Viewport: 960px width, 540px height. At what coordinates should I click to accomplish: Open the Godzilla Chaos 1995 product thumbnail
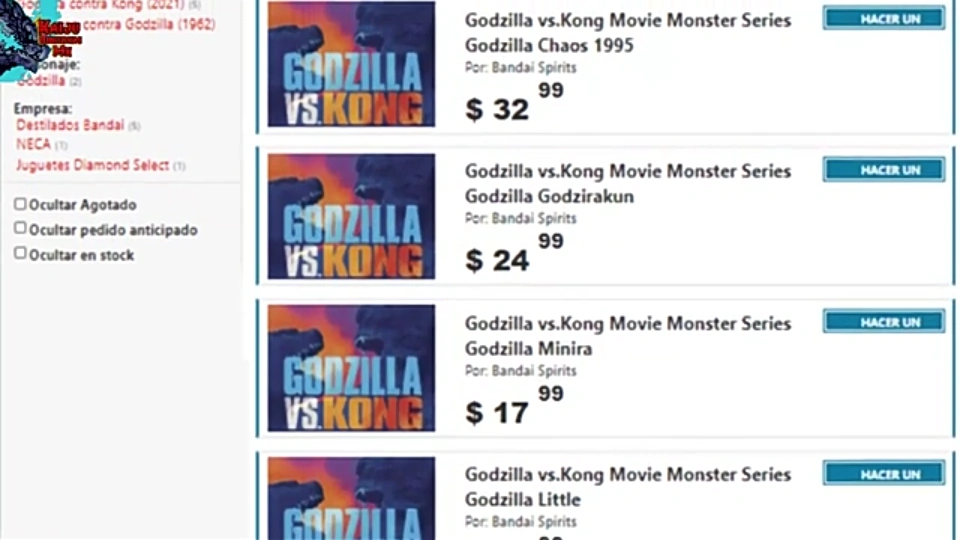(x=351, y=64)
